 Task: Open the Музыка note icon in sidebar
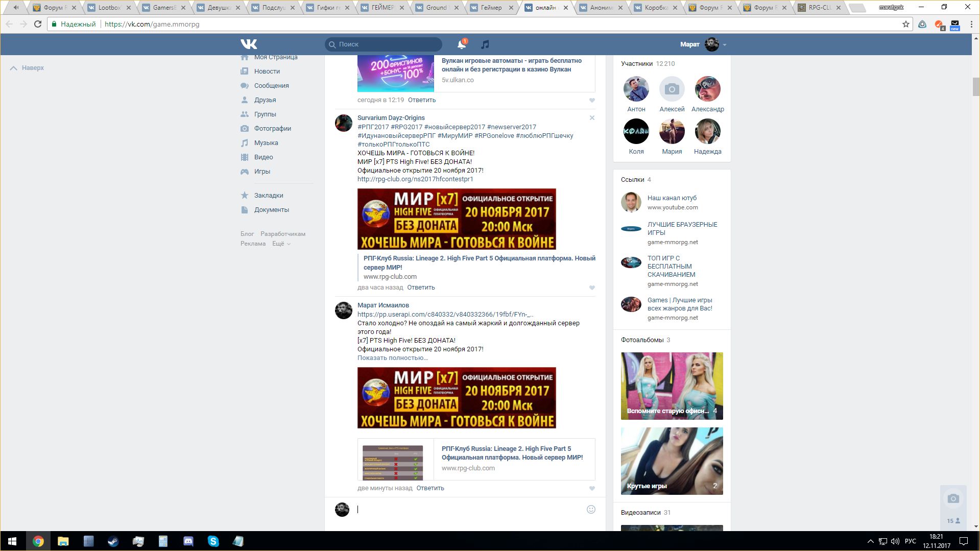245,143
